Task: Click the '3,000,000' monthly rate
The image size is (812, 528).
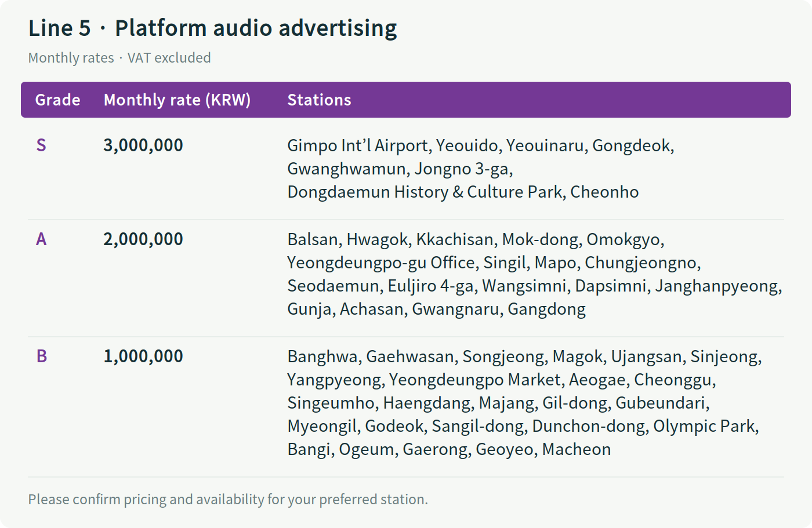Action: [x=143, y=145]
